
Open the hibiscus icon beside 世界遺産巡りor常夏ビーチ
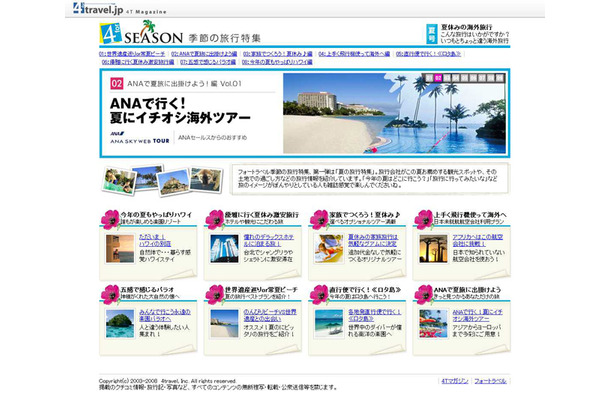click(215, 295)
